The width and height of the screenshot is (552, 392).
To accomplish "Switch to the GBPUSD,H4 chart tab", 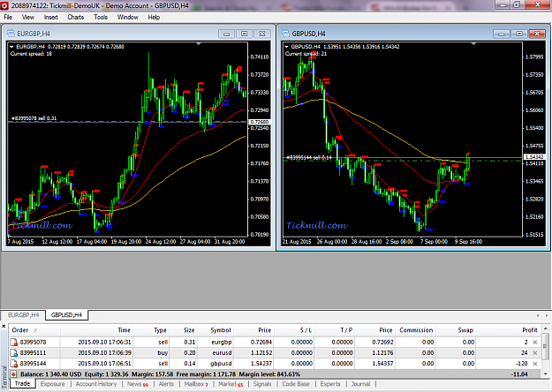I will (66, 315).
